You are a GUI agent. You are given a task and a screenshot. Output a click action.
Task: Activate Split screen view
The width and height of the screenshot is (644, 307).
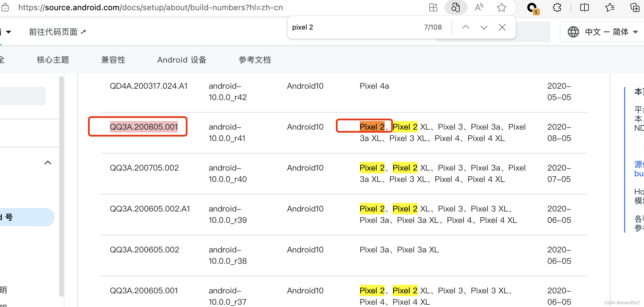pyautogui.click(x=584, y=8)
